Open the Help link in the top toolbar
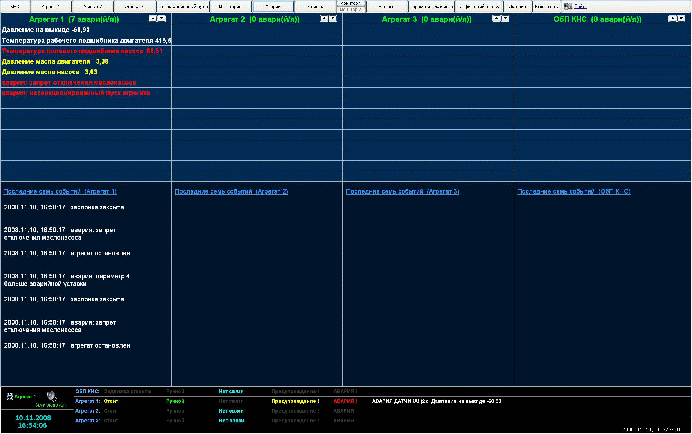The image size is (692, 434). (580, 6)
